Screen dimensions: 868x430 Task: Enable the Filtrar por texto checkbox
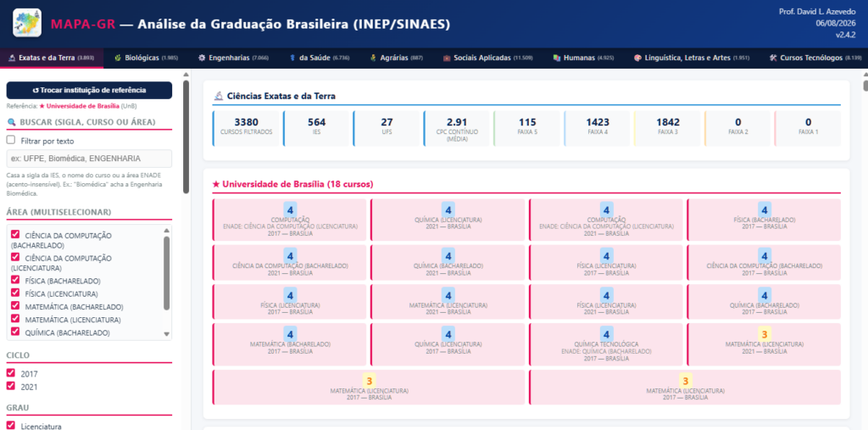[x=11, y=140]
